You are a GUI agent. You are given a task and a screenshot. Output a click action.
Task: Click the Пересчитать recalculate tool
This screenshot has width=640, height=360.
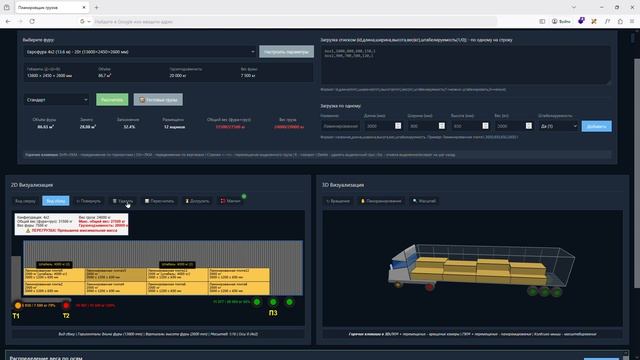click(x=159, y=201)
